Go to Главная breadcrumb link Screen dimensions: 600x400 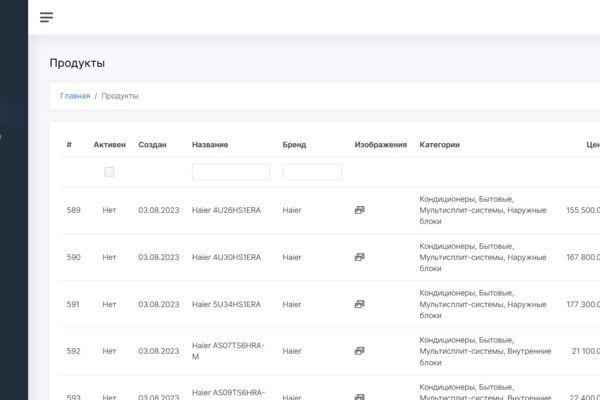pyautogui.click(x=75, y=96)
